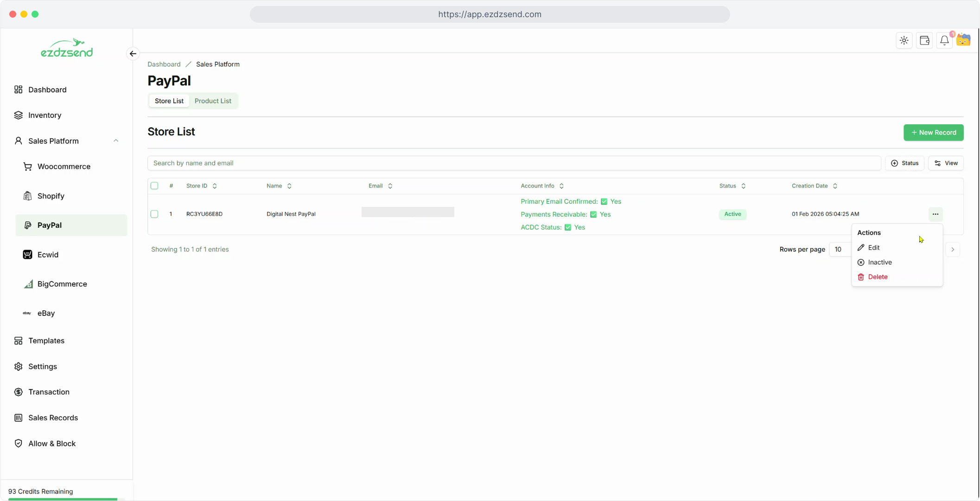The height and width of the screenshot is (501, 980).
Task: Open the wallet icon in header
Action: pos(924,41)
